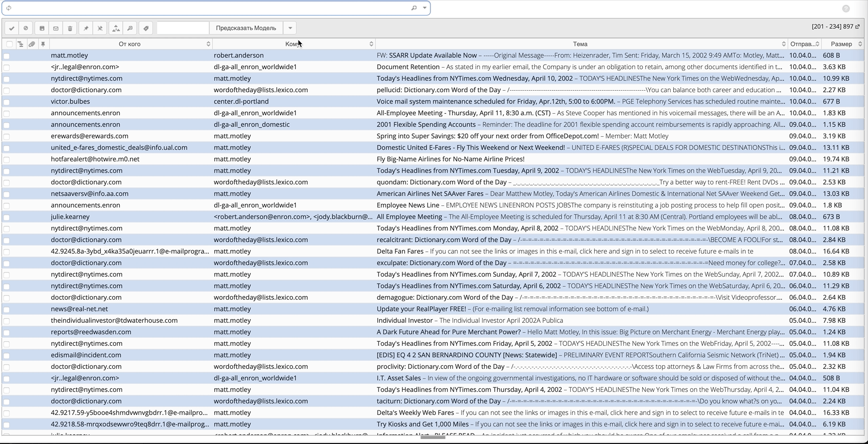Viewport: 868px width, 444px height.
Task: Toggle sort arrows on От кого column
Action: click(x=208, y=44)
